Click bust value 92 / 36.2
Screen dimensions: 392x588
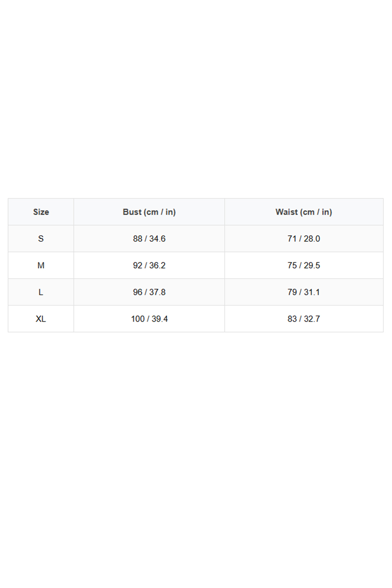coord(149,266)
